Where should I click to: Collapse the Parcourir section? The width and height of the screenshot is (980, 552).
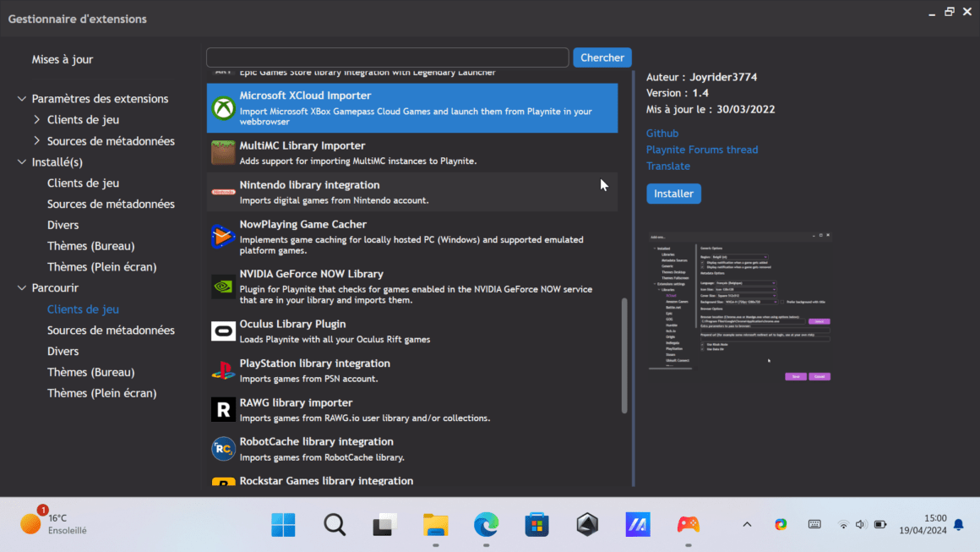click(x=22, y=287)
